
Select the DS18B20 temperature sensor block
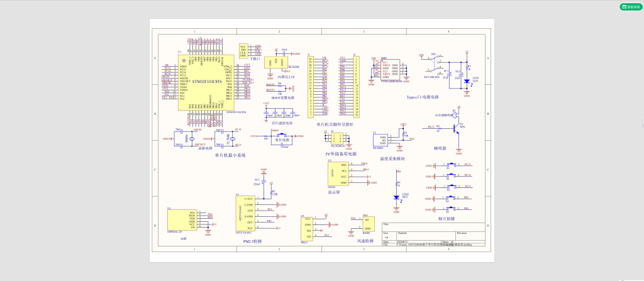(x=381, y=140)
